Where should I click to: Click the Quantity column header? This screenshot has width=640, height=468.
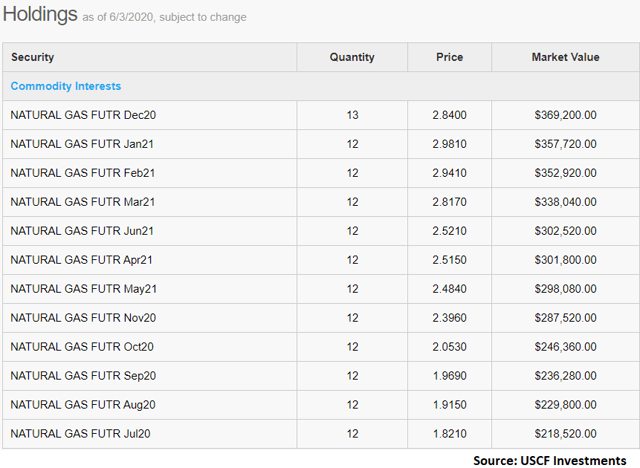[x=352, y=57]
